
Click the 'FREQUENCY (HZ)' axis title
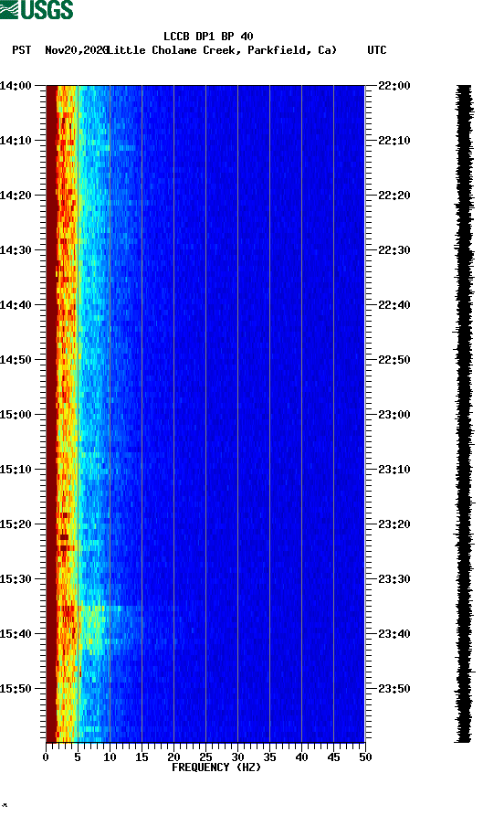point(216,767)
